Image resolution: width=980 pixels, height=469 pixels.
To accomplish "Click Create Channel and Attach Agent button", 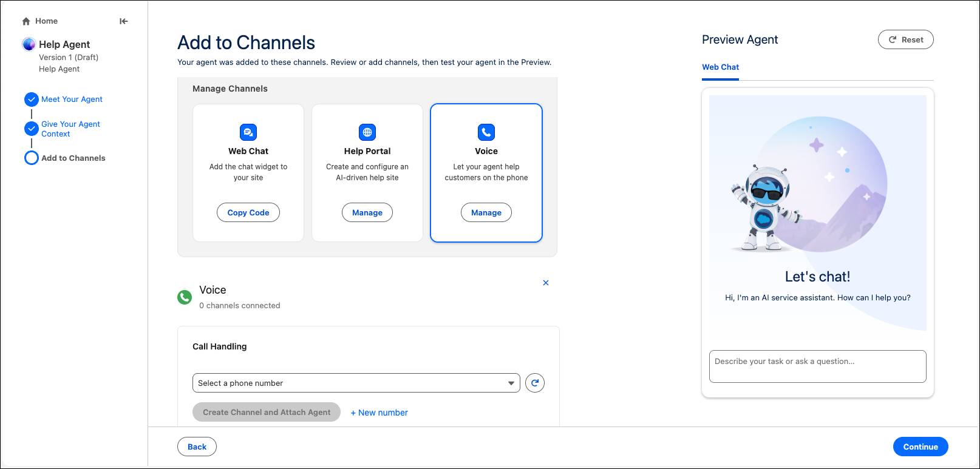I will point(267,412).
